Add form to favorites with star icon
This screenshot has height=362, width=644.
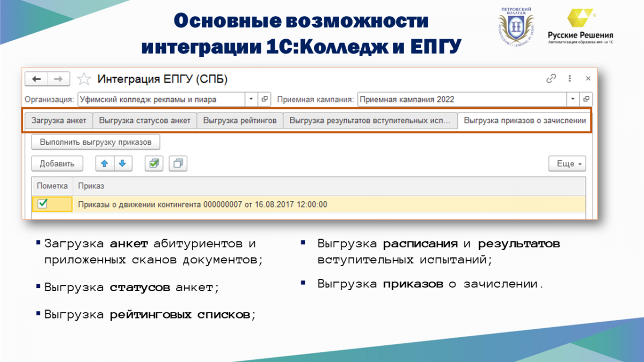point(84,80)
